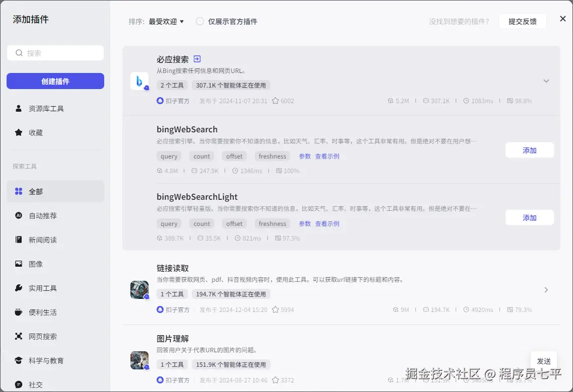Click the book icon for 新闻阅读
The width and height of the screenshot is (573, 392).
click(18, 240)
